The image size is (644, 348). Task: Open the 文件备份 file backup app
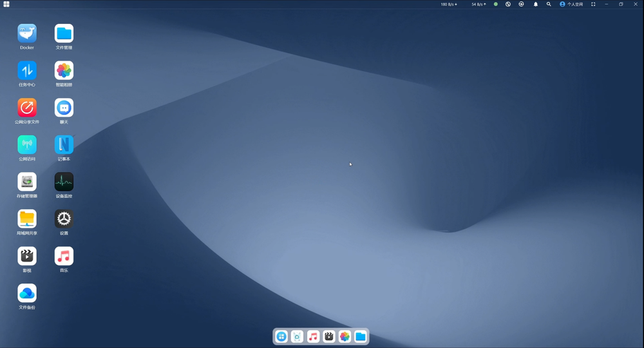pos(27,293)
